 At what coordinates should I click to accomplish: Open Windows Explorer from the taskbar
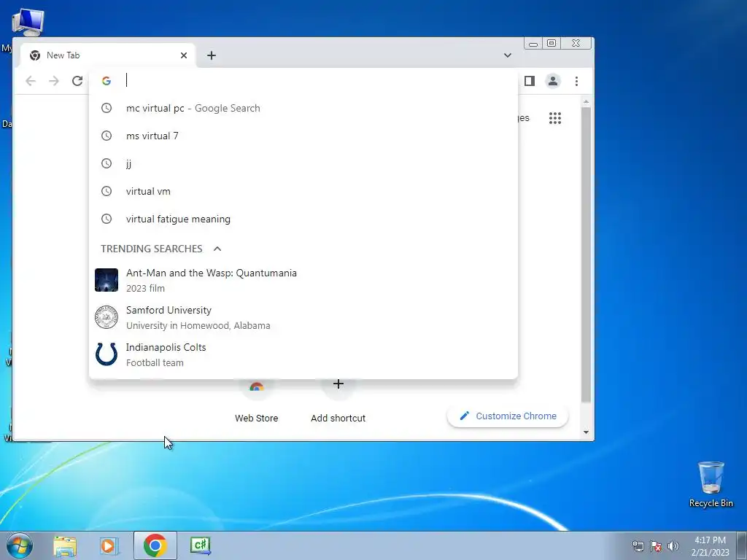[65, 545]
